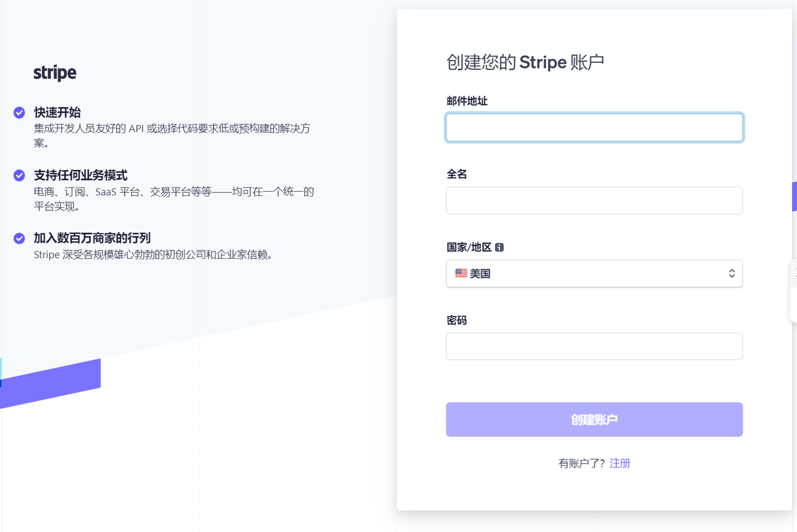
Task: Click the text 有账户了?
Action: pyautogui.click(x=582, y=463)
